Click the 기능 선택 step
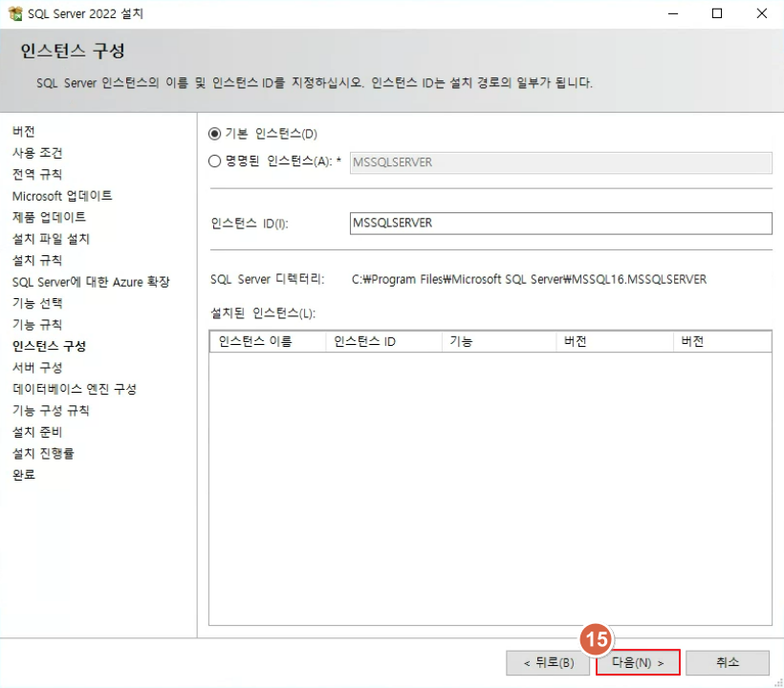784x688 pixels. point(37,303)
